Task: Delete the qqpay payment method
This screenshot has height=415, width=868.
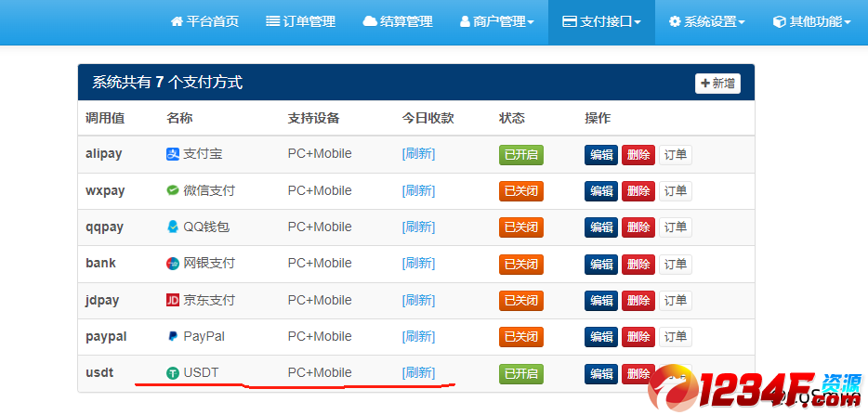Action: pos(638,227)
